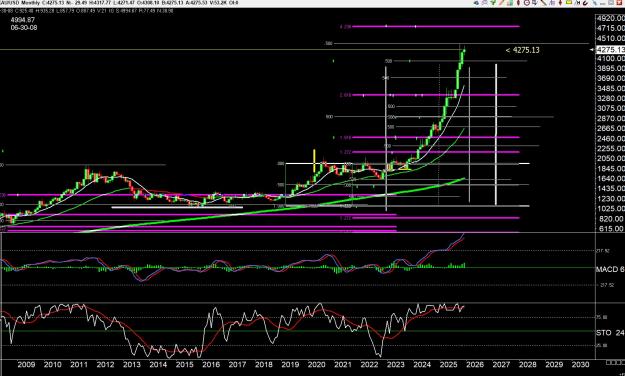Click the 615.00 price scale label

[x=612, y=228]
